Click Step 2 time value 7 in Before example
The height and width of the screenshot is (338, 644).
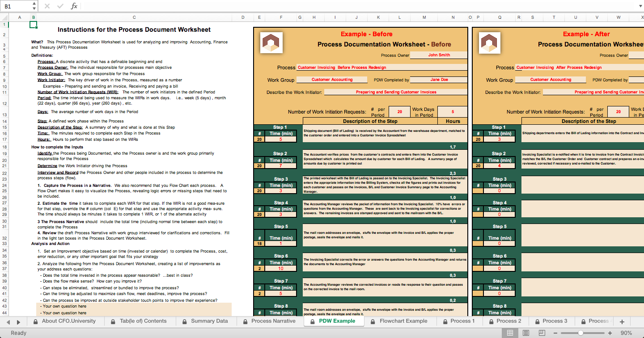point(281,166)
